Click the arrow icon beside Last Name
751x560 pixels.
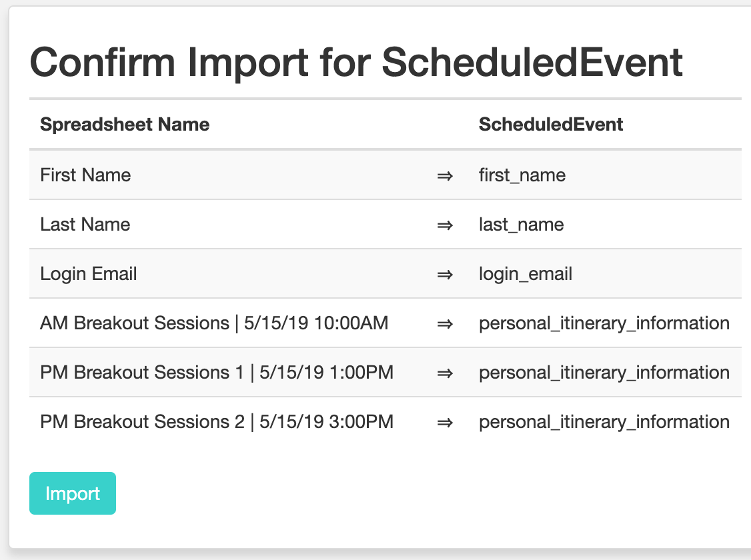pyautogui.click(x=446, y=224)
